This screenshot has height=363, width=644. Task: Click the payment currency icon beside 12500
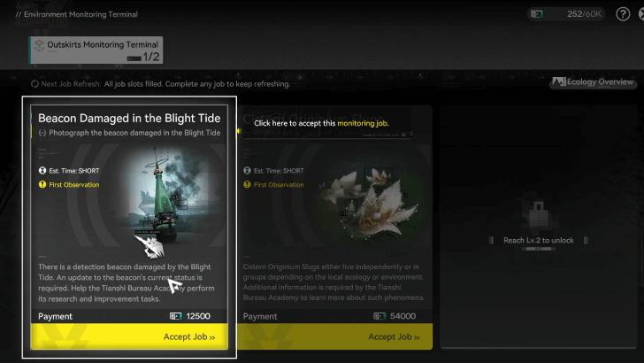pyautogui.click(x=176, y=316)
